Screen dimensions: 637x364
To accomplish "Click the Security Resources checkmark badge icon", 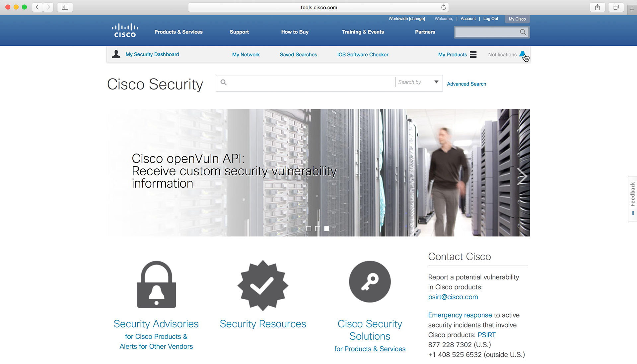I will pos(263,285).
